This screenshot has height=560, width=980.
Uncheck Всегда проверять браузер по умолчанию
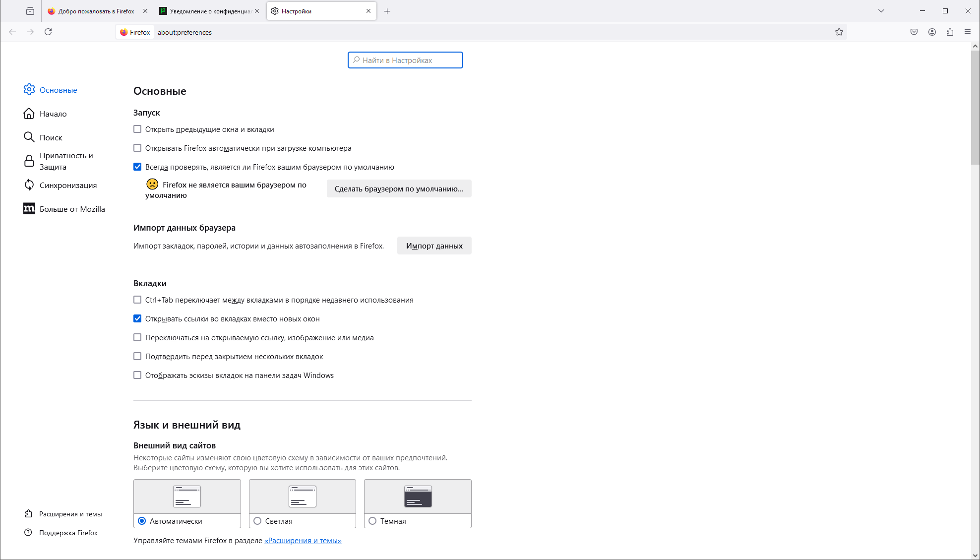pyautogui.click(x=137, y=167)
